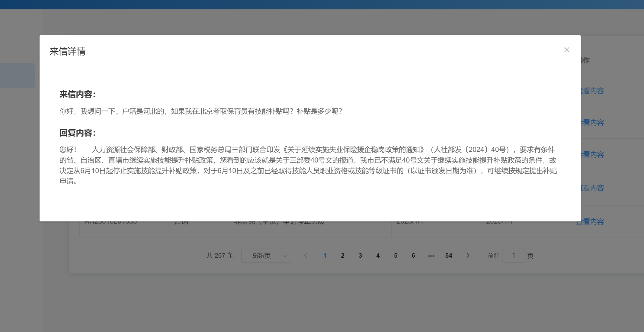Select page 3 in pagination

360,256
